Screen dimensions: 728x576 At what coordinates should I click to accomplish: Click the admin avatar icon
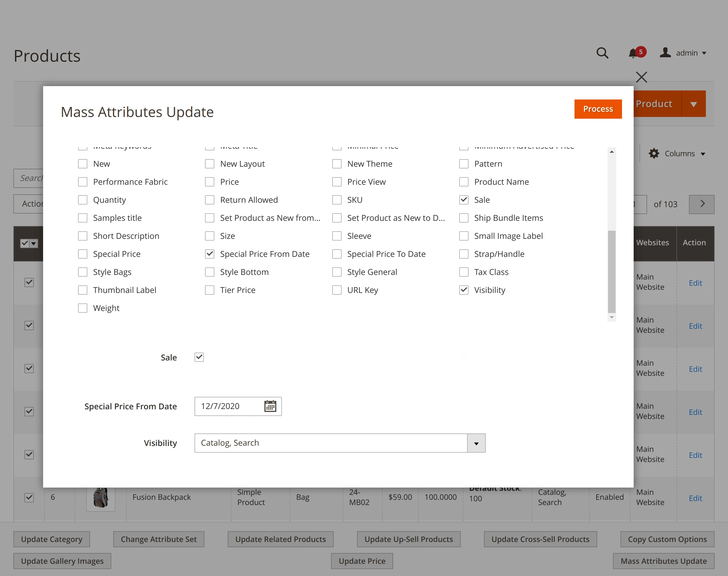665,53
